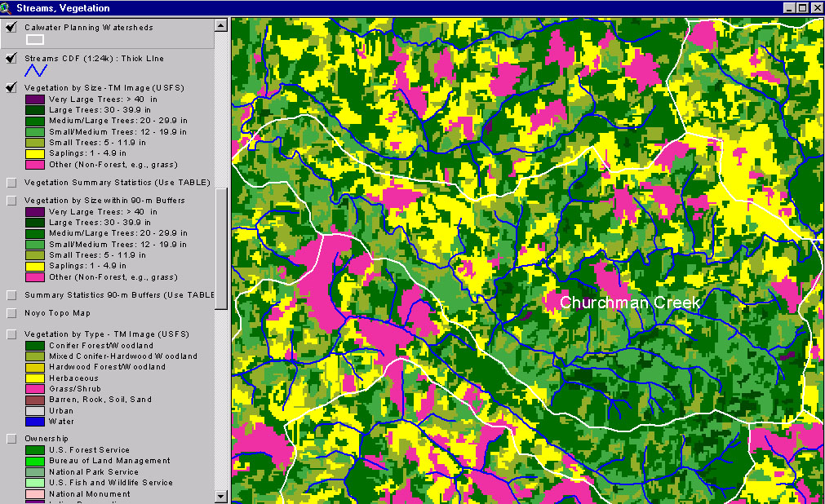
Task: Click Large Trees 30-39.9 swatch in TM Image legend
Action: pyautogui.click(x=35, y=110)
